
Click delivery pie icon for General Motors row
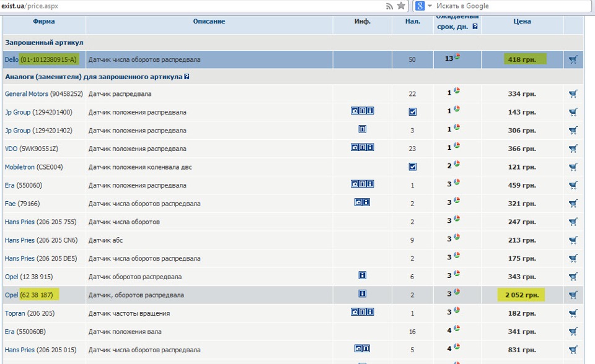pos(457,90)
